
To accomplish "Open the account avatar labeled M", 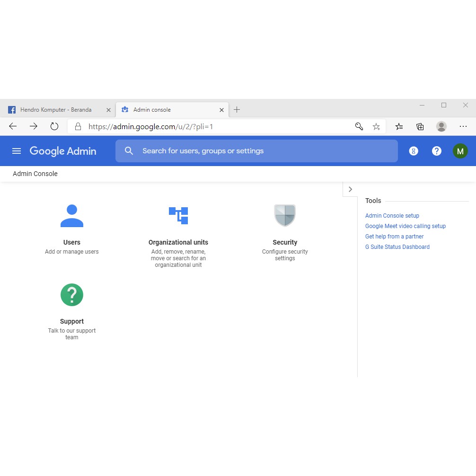I will tap(460, 151).
